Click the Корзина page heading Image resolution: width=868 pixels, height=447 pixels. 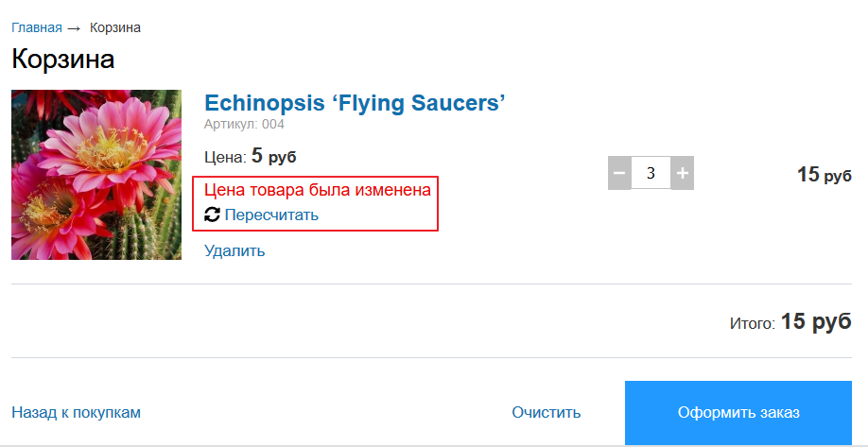pos(63,60)
